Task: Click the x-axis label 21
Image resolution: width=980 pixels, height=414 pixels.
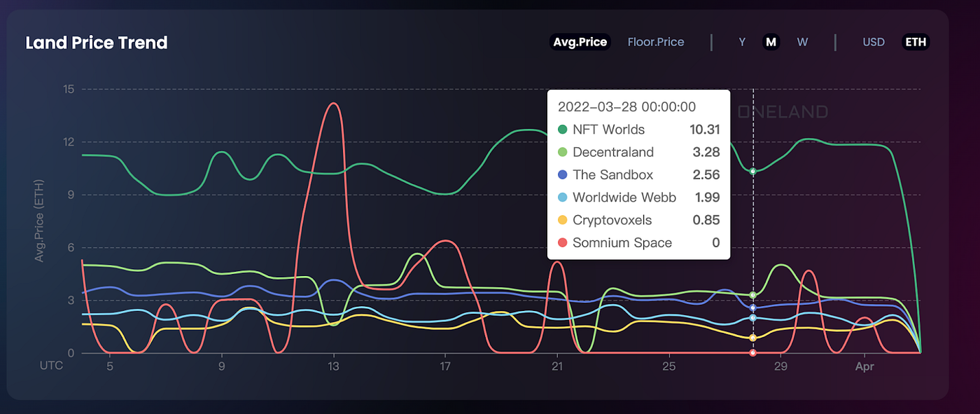Action: [557, 366]
